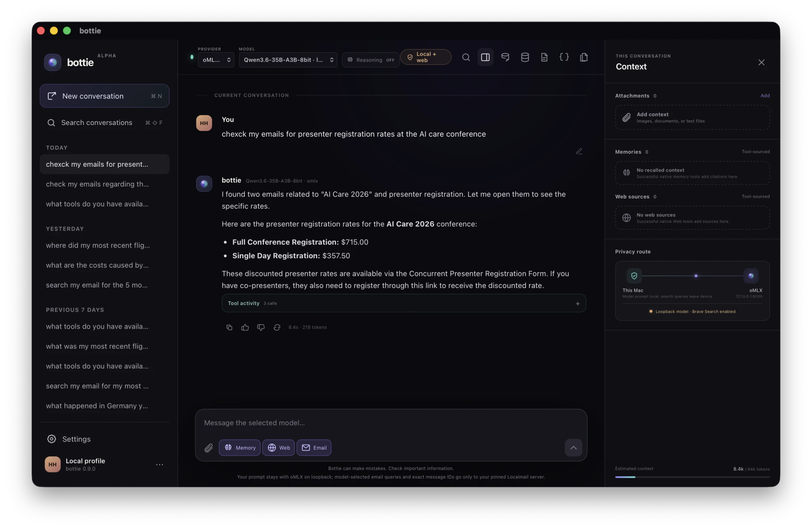812x529 pixels.
Task: Open the Model dropdown Qwen3.6-35B-A3B-8bit
Action: pyautogui.click(x=288, y=60)
